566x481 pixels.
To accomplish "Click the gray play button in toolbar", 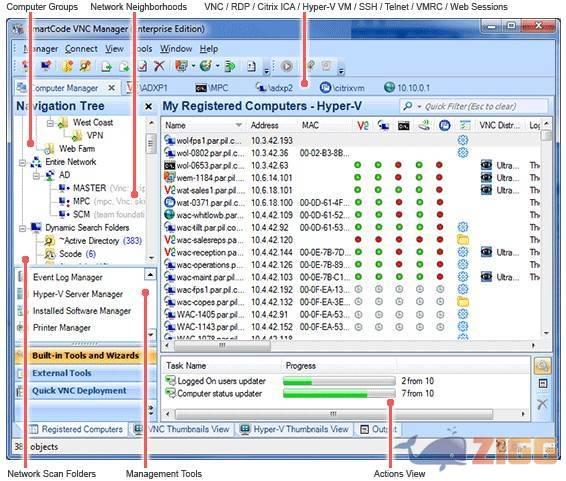I will click(x=287, y=66).
